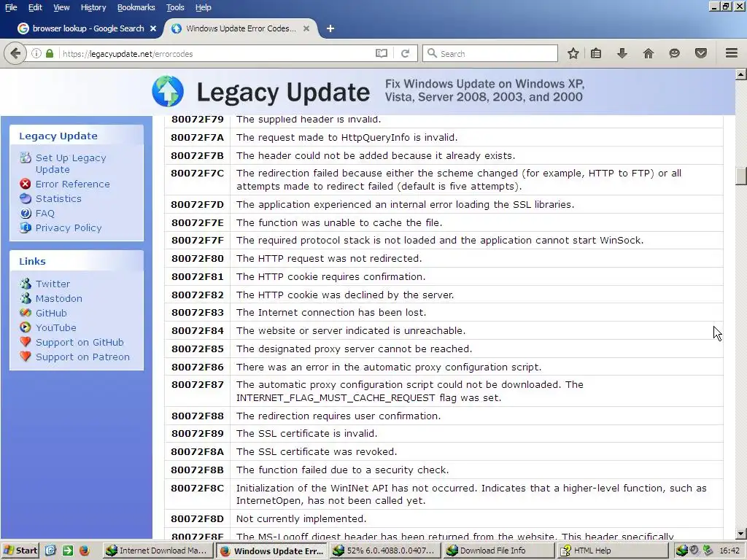
Task: Click the Privacy Policy info icon
Action: (x=26, y=227)
